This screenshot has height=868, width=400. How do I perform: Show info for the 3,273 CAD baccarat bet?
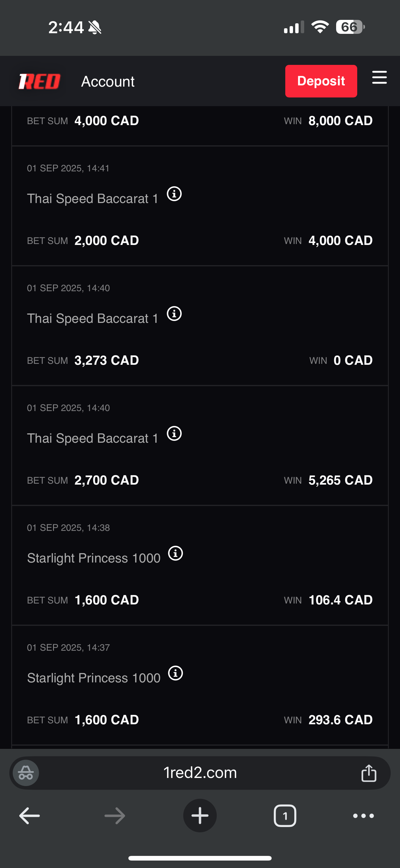[x=174, y=314]
